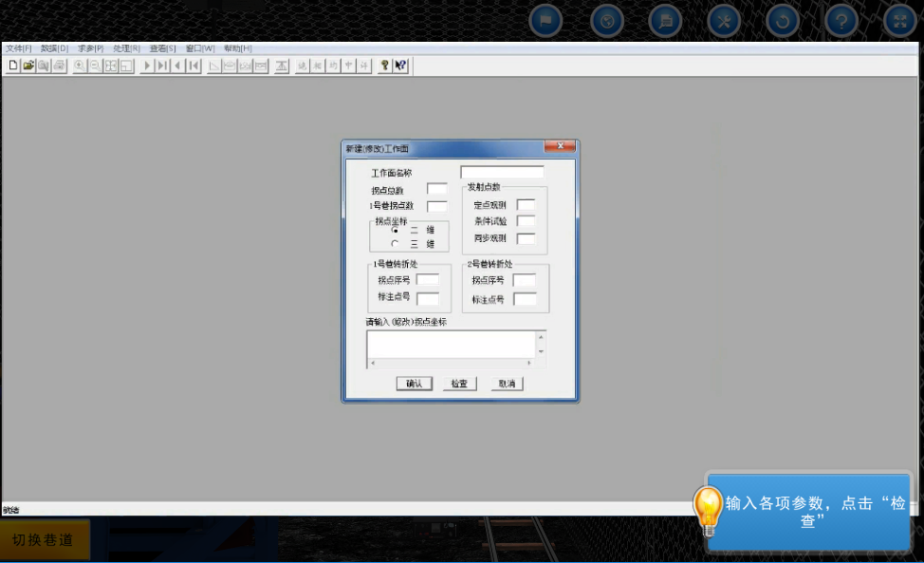Open the 文件 menu

click(x=18, y=48)
